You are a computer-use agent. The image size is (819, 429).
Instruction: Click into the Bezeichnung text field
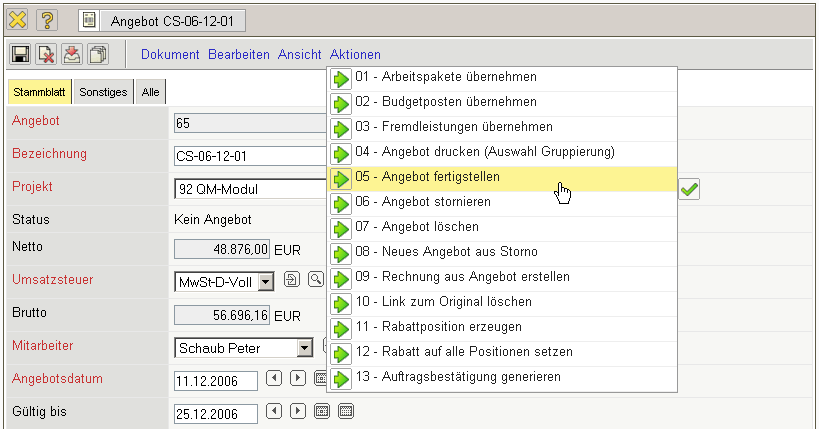click(250, 156)
